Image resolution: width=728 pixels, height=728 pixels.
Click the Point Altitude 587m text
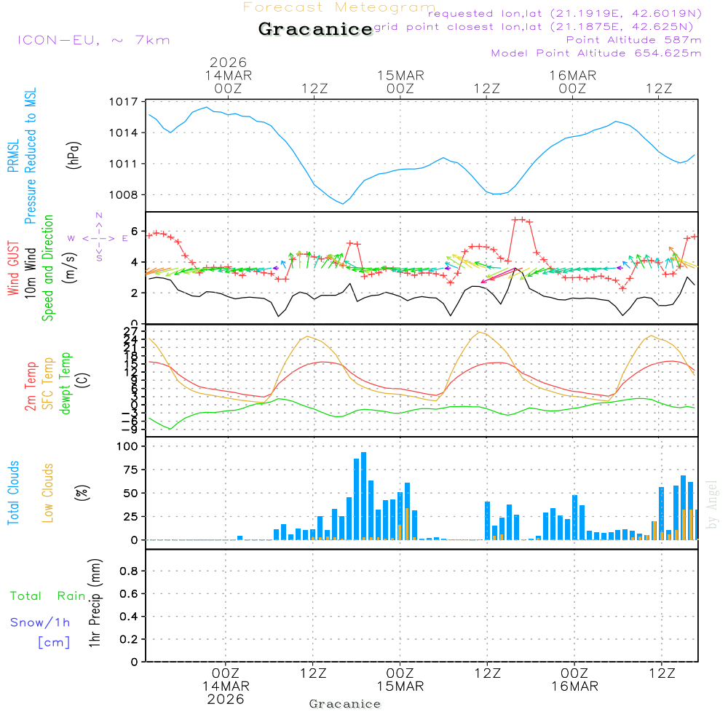click(x=633, y=40)
